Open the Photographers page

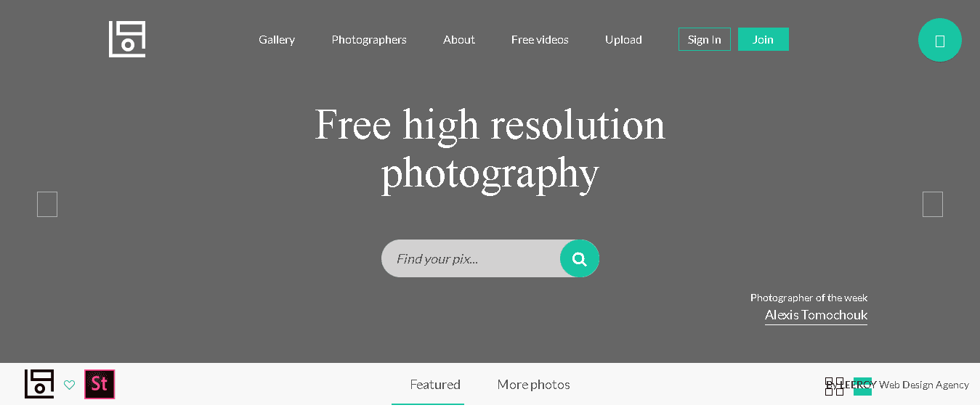point(369,40)
